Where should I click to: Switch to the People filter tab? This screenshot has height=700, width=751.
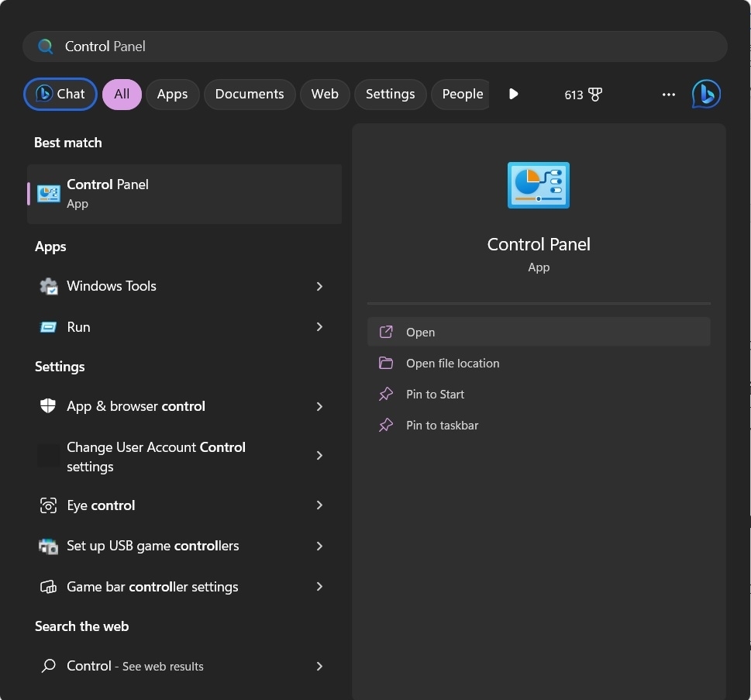click(461, 94)
